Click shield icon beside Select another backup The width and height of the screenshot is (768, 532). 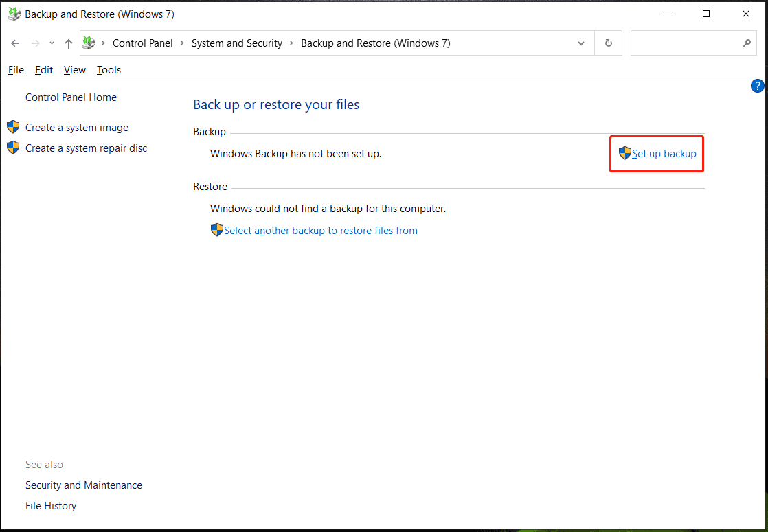tap(217, 230)
